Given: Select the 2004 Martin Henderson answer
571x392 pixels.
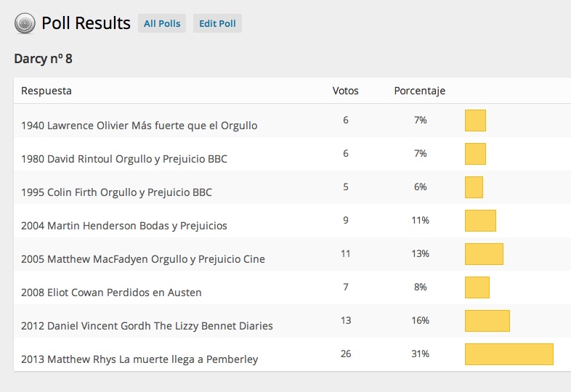Looking at the screenshot, I should [123, 226].
